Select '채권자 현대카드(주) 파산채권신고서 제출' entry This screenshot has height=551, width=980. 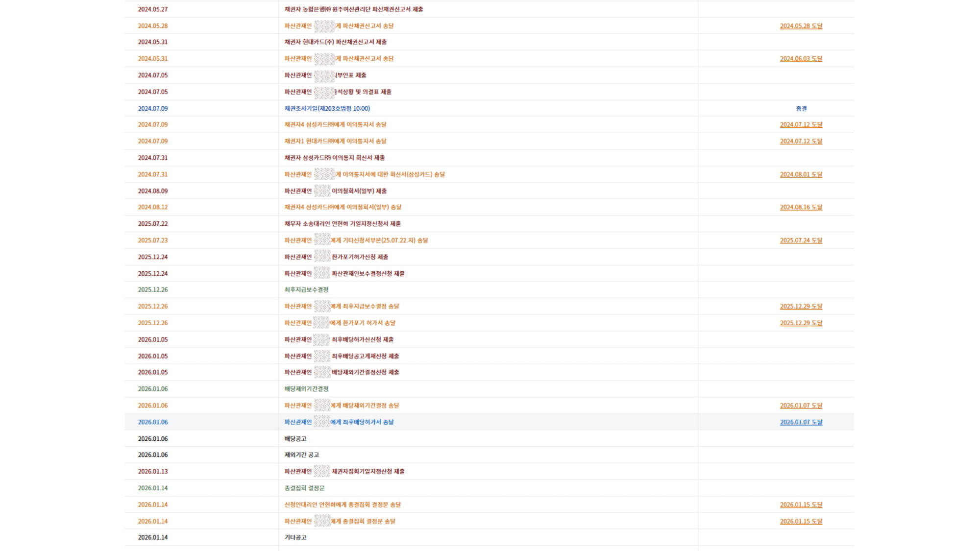click(x=336, y=42)
